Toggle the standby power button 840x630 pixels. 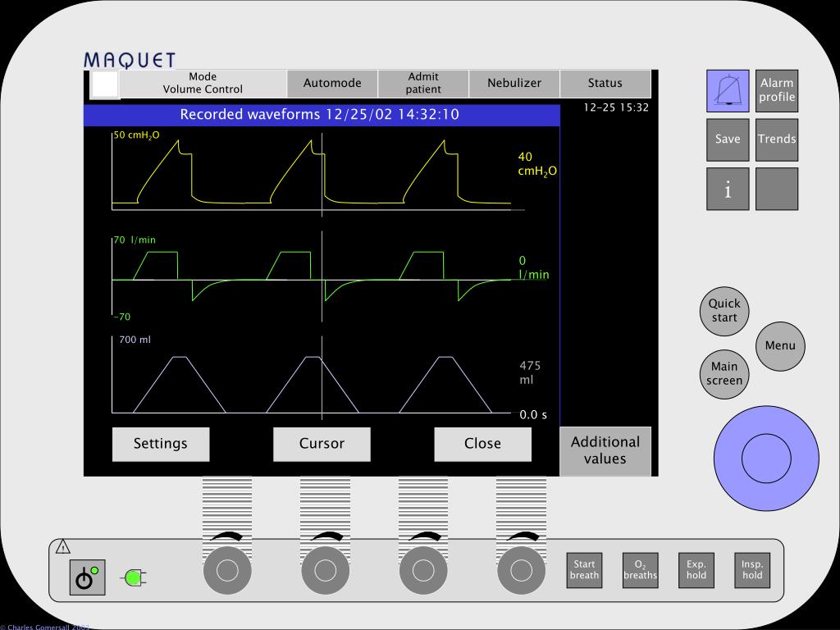87,577
